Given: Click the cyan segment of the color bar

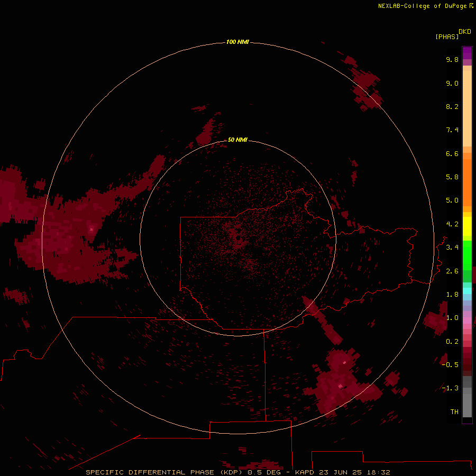Looking at the screenshot, I should 467,291.
